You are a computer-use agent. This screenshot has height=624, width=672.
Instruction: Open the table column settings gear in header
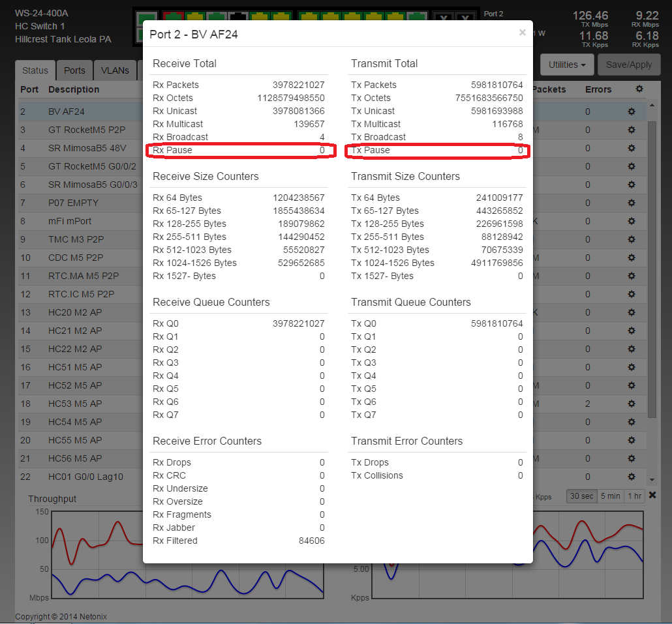coord(639,89)
